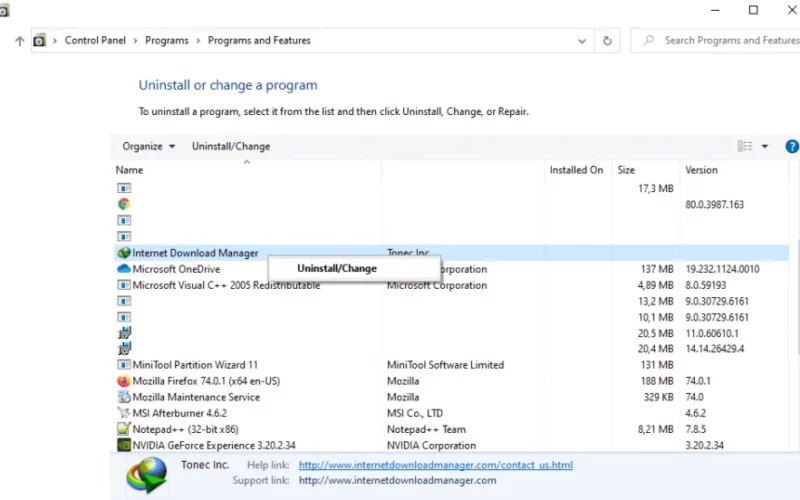800x500 pixels.
Task: Click the Microsoft OneDrive cloud icon
Action: 123,268
